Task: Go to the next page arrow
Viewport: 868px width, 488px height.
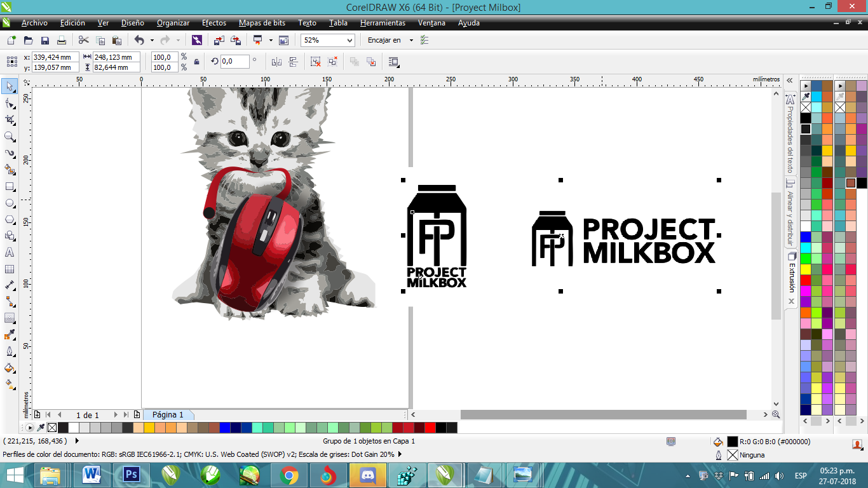Action: [116, 415]
